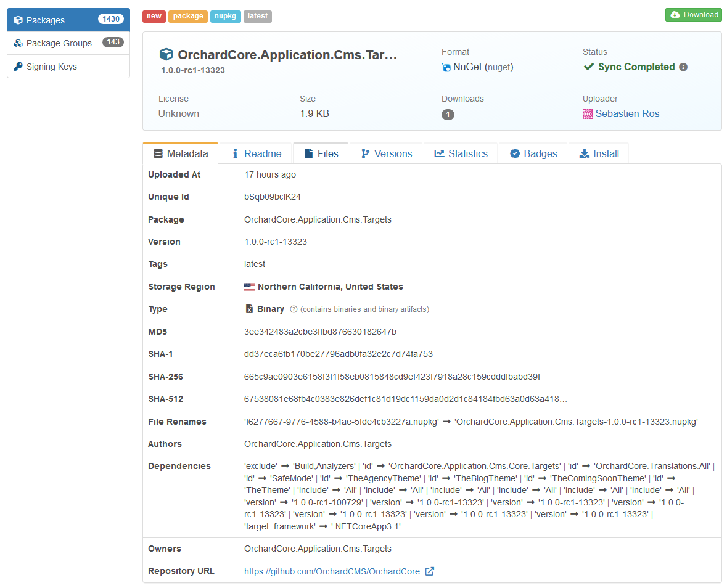
Task: Click the green Download button
Action: coord(694,15)
